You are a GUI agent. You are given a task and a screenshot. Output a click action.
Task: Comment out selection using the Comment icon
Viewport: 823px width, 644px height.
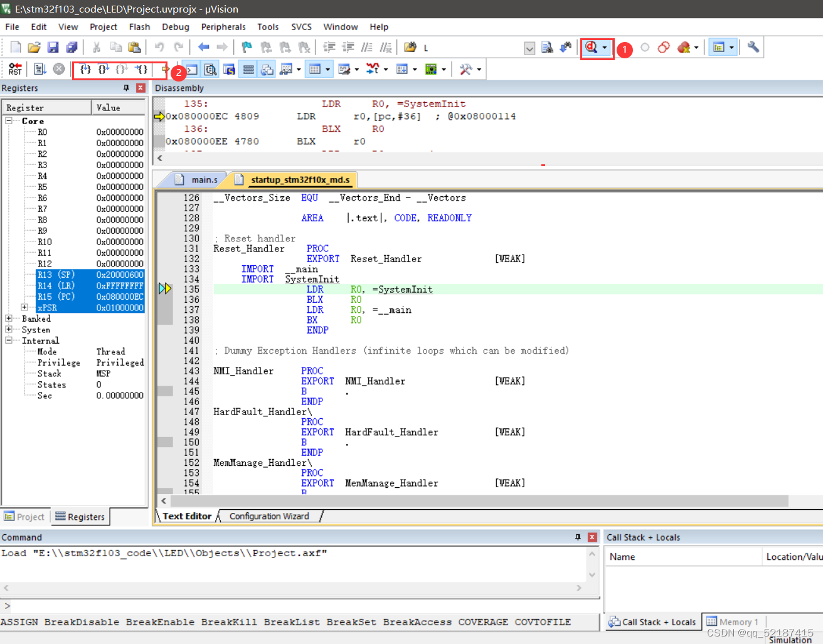[x=367, y=47]
